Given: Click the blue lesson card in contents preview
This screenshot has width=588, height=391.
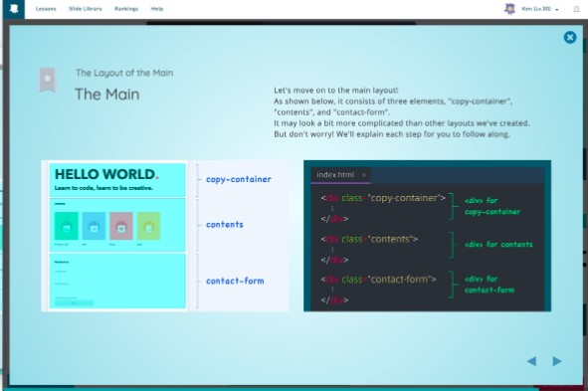Looking at the screenshot, I should click(x=94, y=226).
